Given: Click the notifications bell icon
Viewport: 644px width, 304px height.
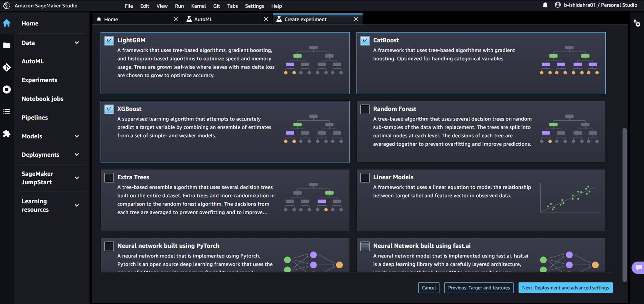Looking at the screenshot, I should pos(545,5).
